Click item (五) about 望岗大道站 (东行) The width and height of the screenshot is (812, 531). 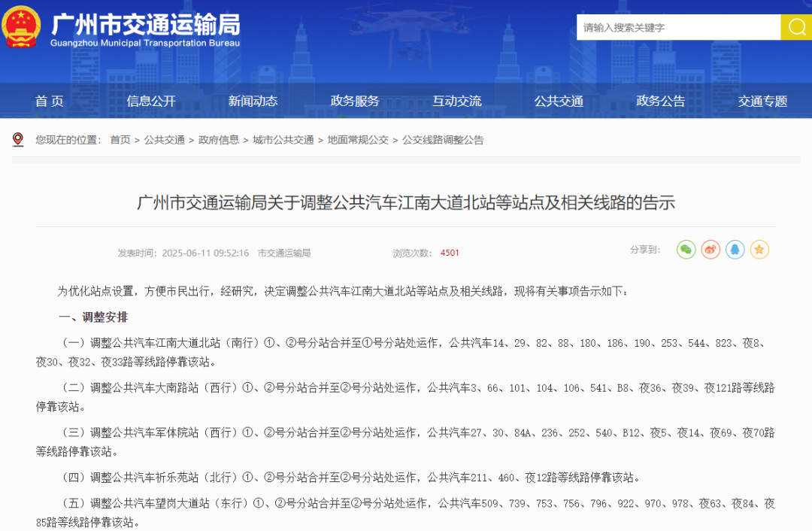(405, 513)
